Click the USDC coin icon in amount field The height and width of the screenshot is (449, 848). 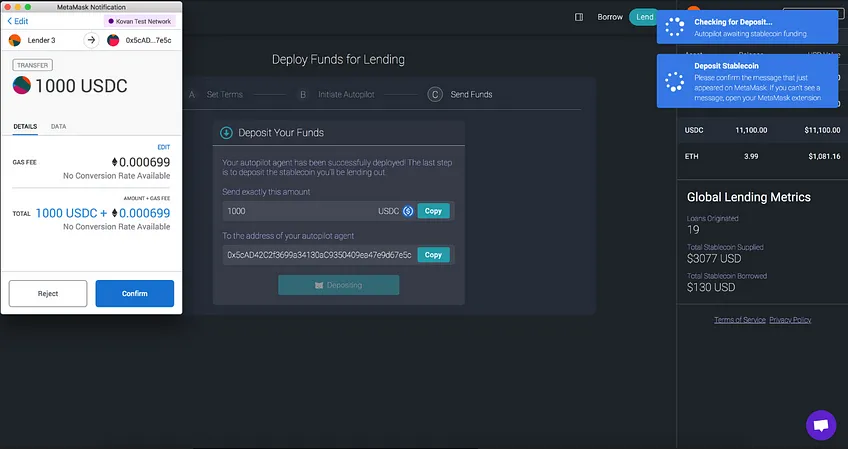click(408, 211)
